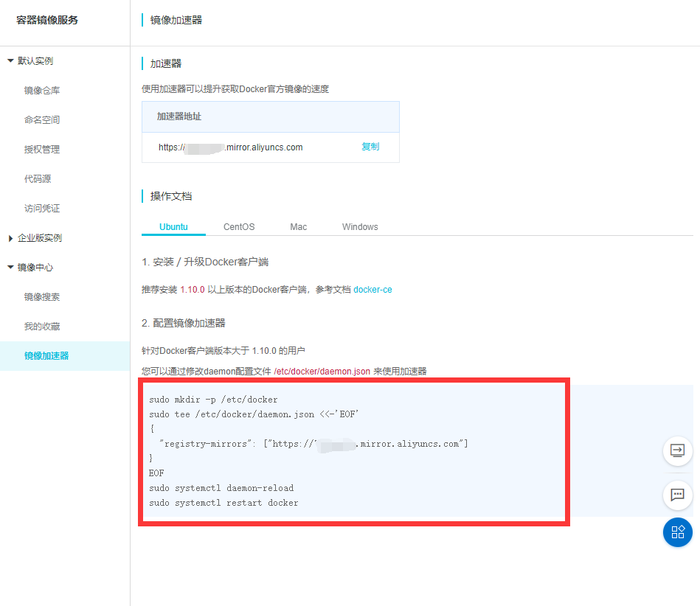Switch to the Windows tab
The width and height of the screenshot is (700, 606).
[x=360, y=226]
